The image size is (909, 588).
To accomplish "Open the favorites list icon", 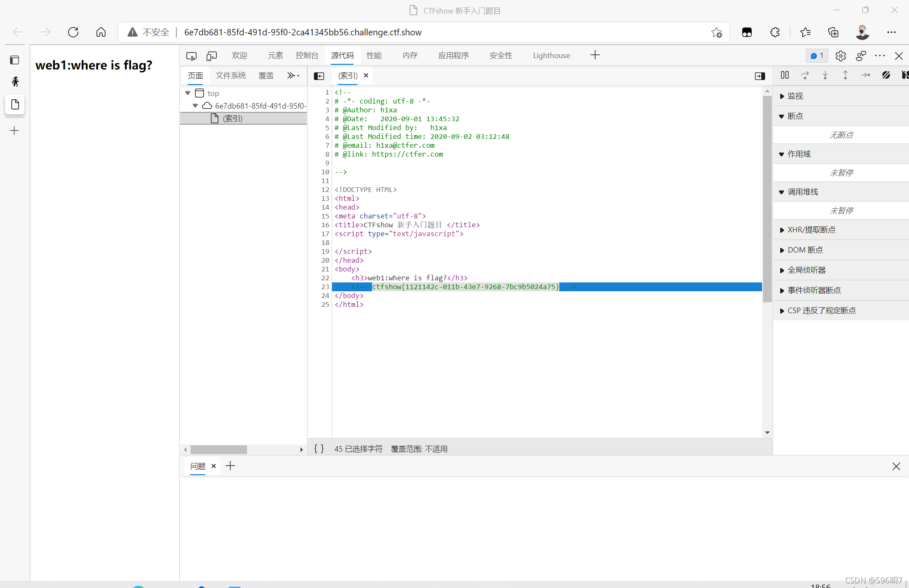I will point(805,32).
